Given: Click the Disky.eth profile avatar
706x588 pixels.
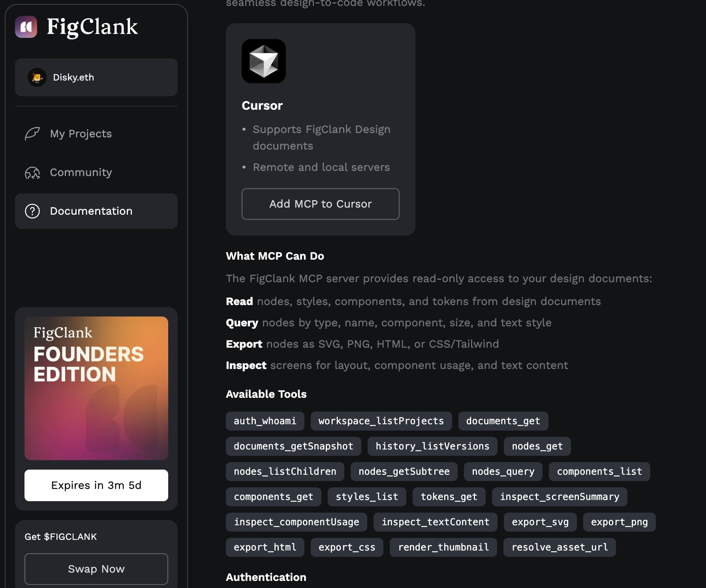Looking at the screenshot, I should point(37,77).
